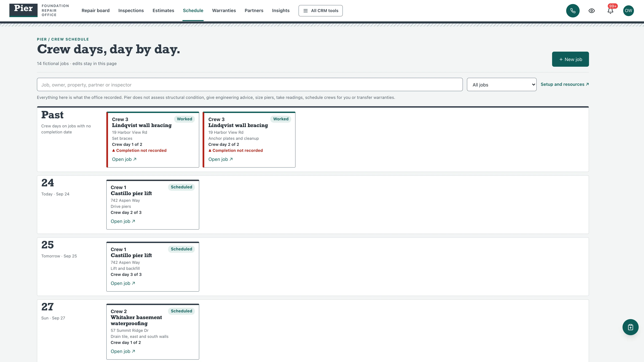Focus the job search field
The image size is (644, 362).
click(x=250, y=85)
